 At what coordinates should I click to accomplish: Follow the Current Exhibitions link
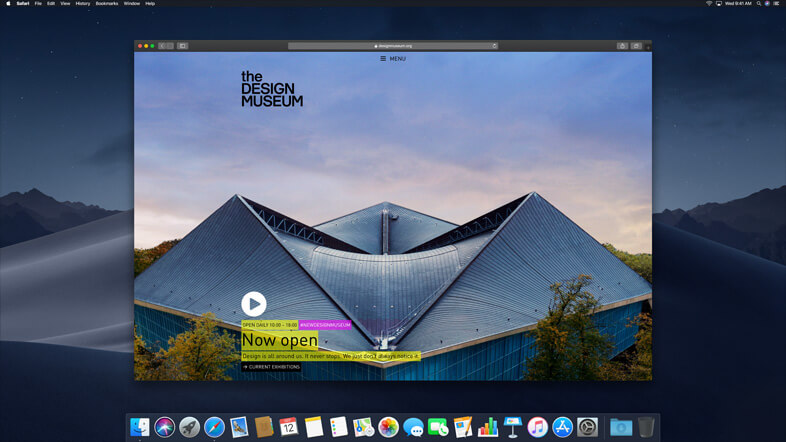coord(271,367)
